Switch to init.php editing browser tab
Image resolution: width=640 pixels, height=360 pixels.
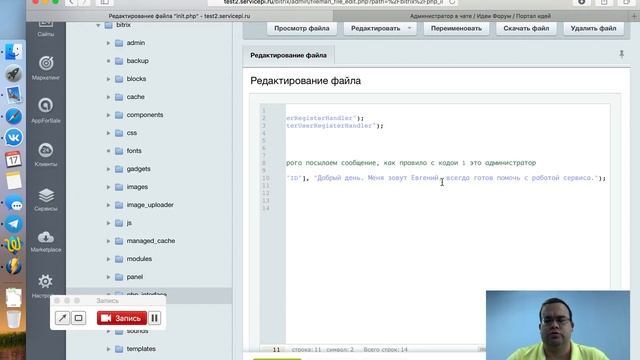coord(180,16)
